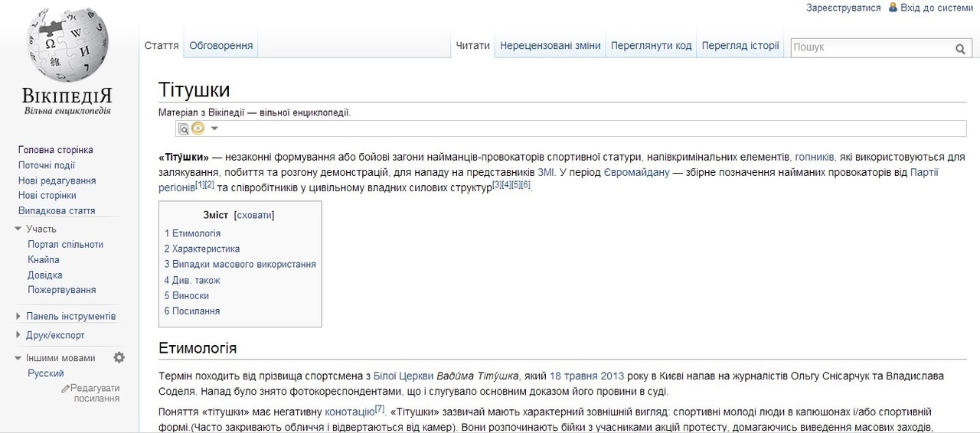The width and height of the screenshot is (980, 433).
Task: Open Кнайпа sidebar link
Action: pos(44,260)
